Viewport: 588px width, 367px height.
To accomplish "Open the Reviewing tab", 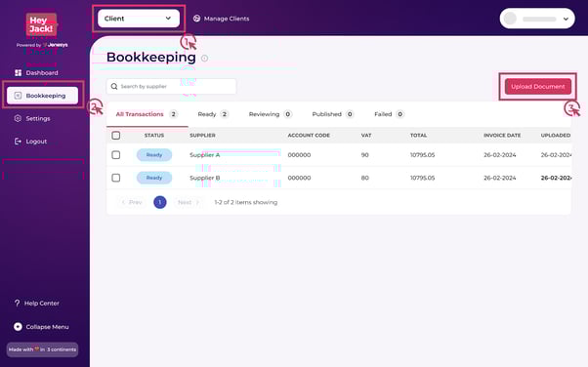I will [270, 114].
